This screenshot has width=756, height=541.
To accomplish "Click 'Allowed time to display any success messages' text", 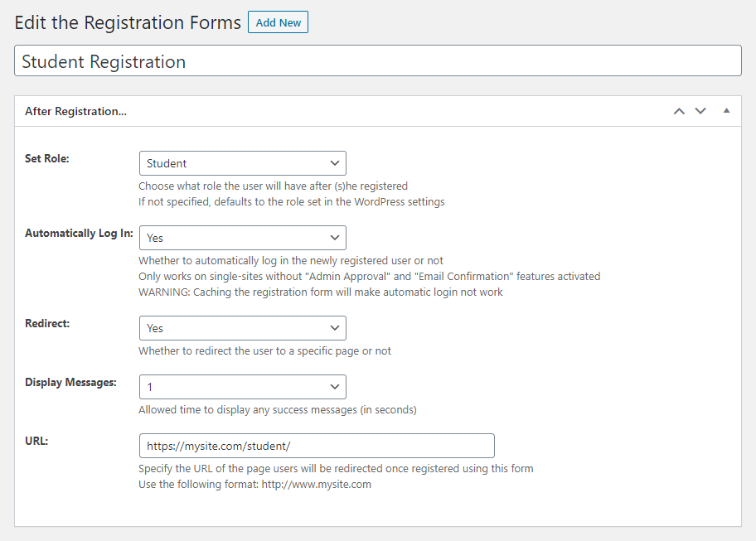I will (x=278, y=409).
